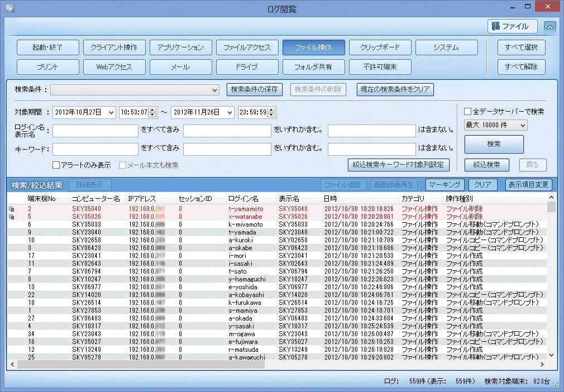This screenshot has height=392, width=564.
Task: Click results scroll-right arrow
Action: click(542, 364)
